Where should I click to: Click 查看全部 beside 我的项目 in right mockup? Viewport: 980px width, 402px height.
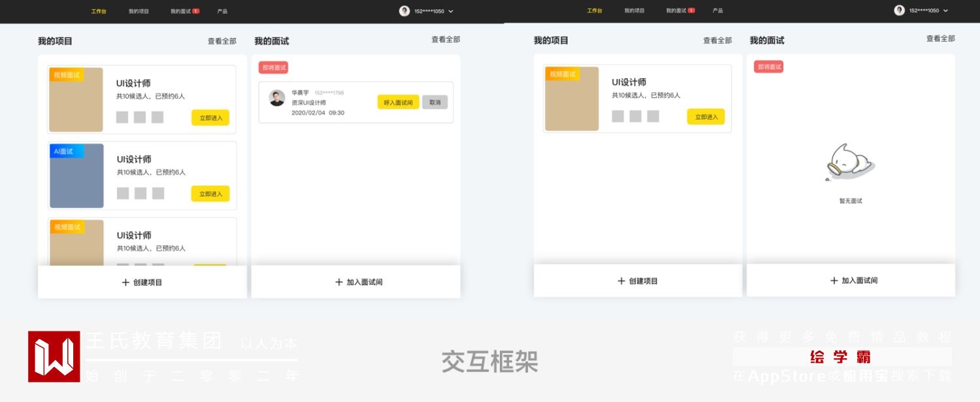click(x=717, y=41)
